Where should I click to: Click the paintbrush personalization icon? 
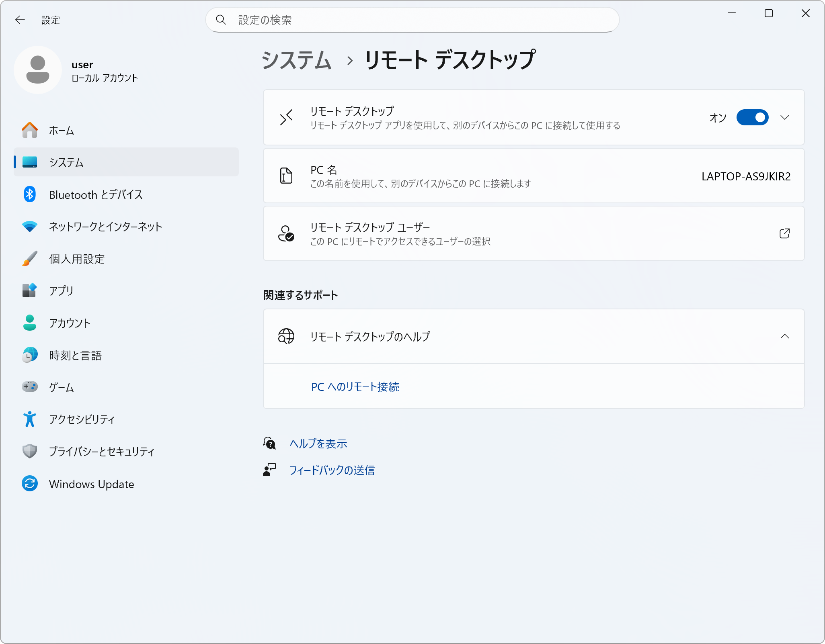pyautogui.click(x=30, y=259)
